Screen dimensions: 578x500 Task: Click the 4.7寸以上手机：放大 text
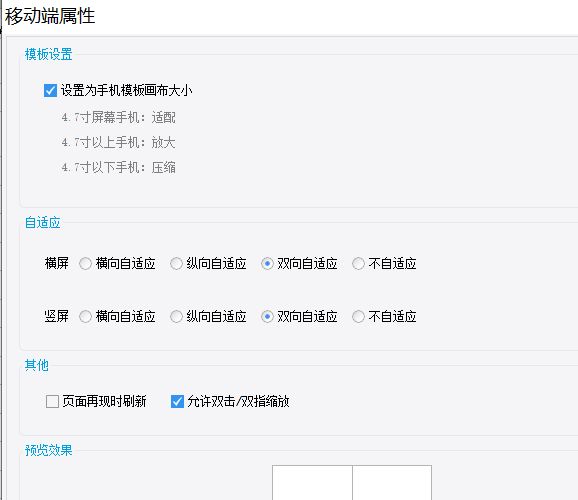pyautogui.click(x=119, y=142)
